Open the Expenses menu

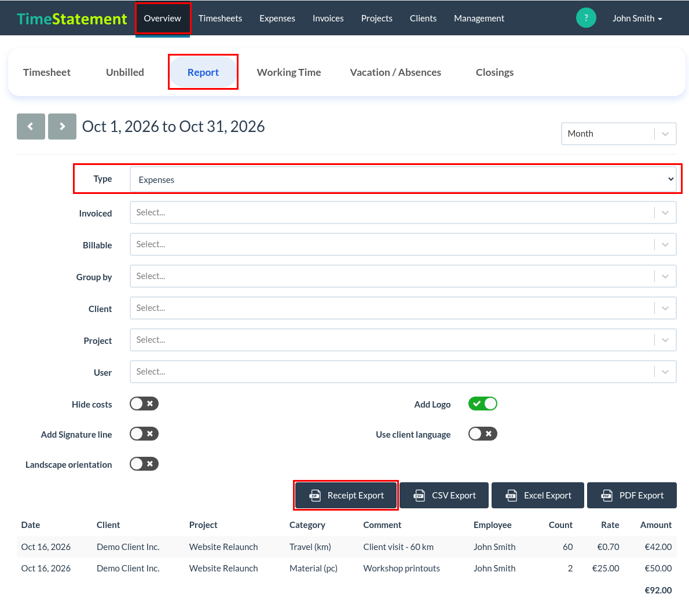tap(277, 18)
